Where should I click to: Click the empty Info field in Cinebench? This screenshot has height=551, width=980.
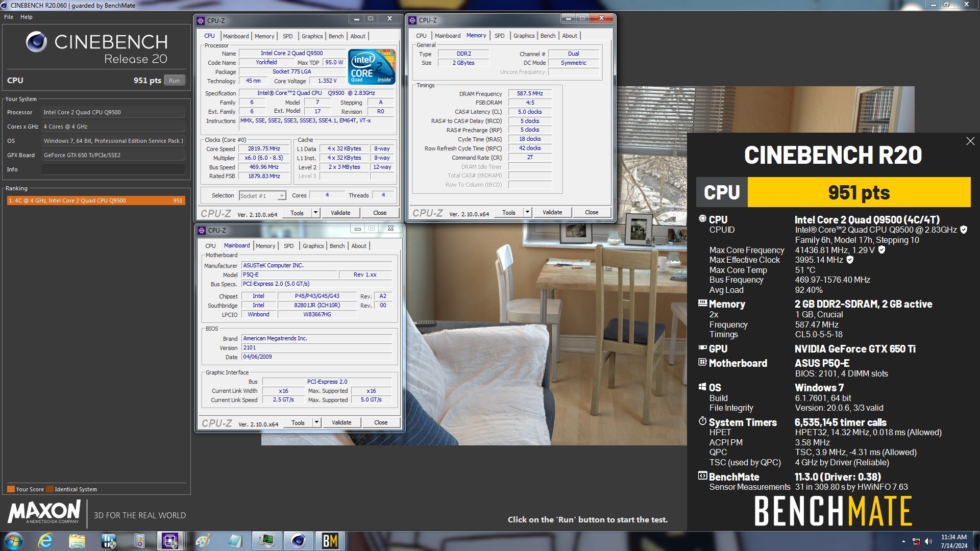(113, 169)
